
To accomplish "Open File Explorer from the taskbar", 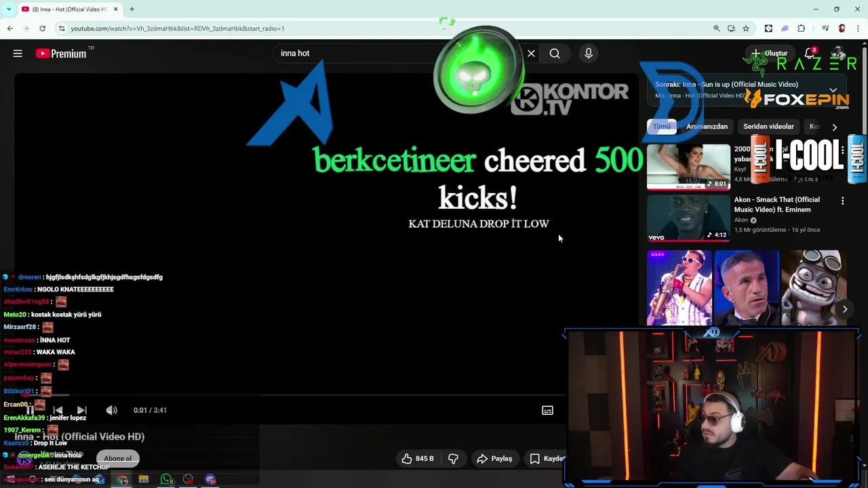I will 144,480.
